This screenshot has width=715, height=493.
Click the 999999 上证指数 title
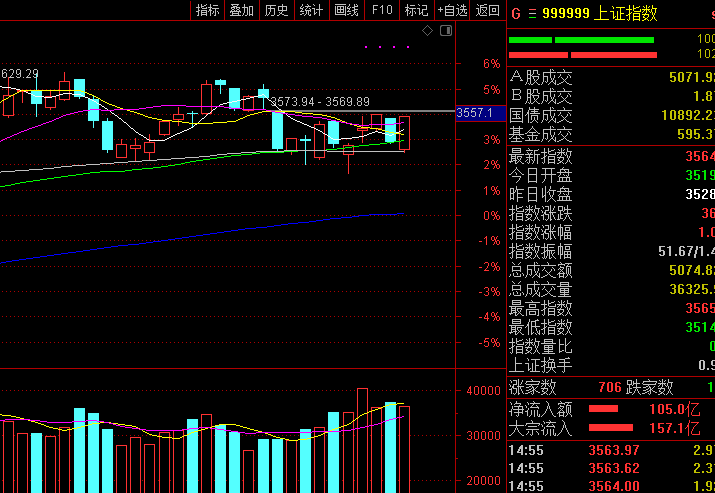pyautogui.click(x=600, y=13)
